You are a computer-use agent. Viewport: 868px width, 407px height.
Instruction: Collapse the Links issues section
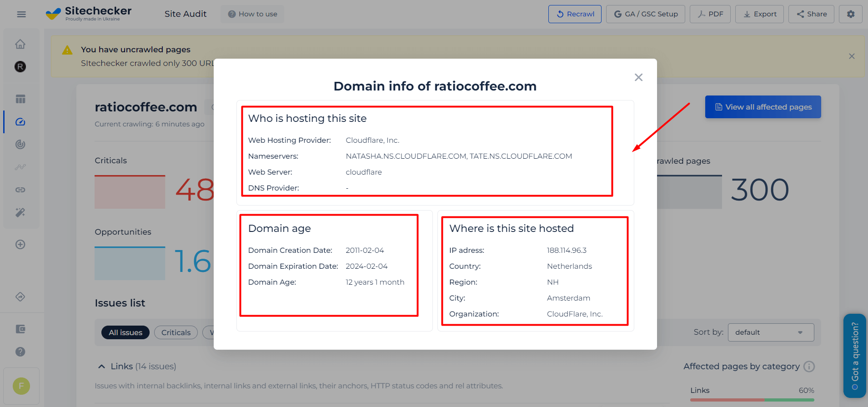[x=102, y=367]
